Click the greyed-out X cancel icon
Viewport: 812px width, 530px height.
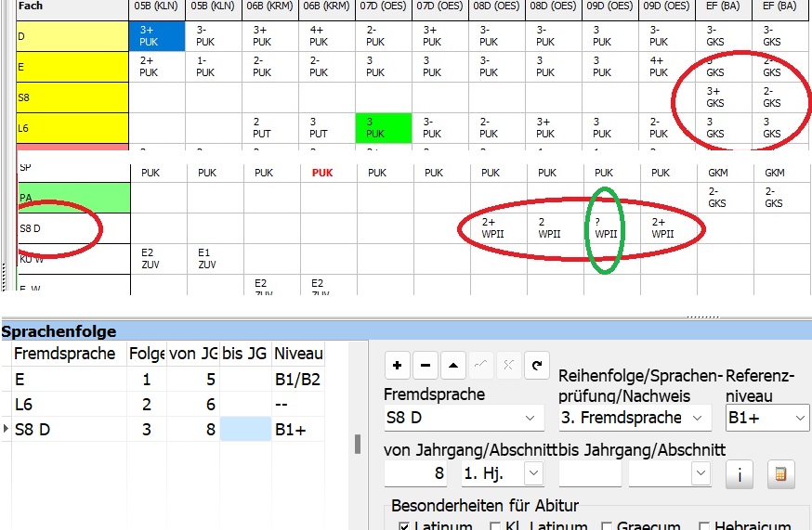(508, 365)
